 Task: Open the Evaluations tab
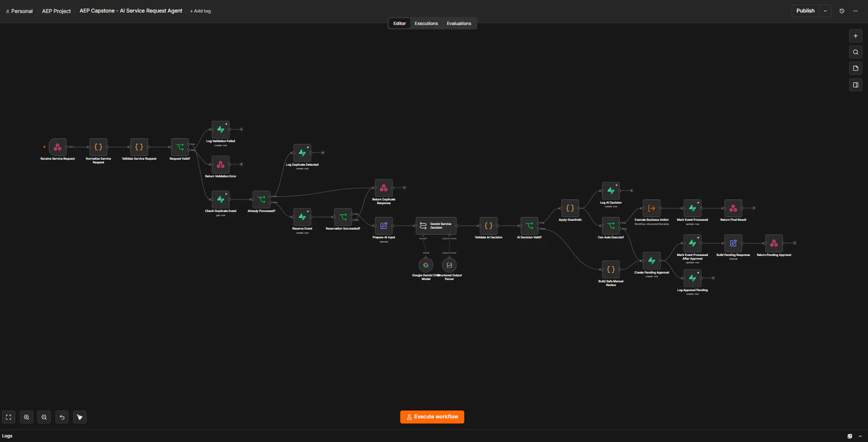pos(459,23)
